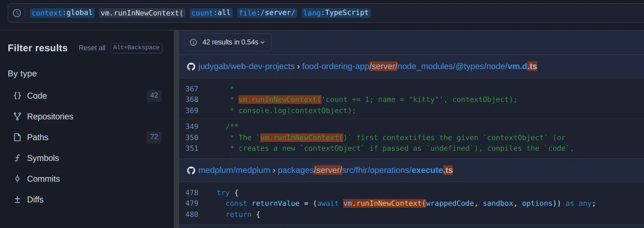Select the Commits filter icon

click(17, 179)
